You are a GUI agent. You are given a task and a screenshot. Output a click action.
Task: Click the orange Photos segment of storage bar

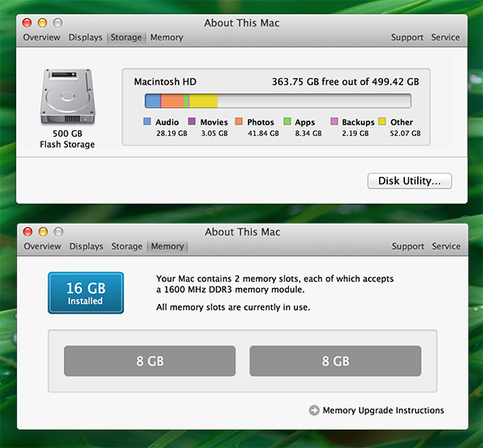pos(172,101)
